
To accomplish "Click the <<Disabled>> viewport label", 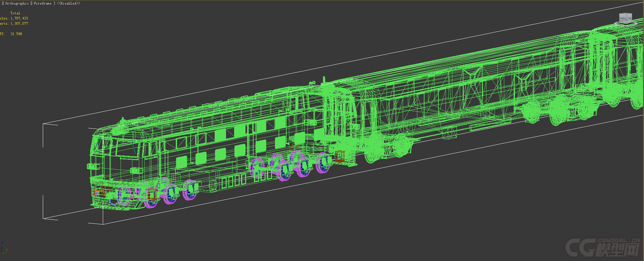I will point(68,3).
